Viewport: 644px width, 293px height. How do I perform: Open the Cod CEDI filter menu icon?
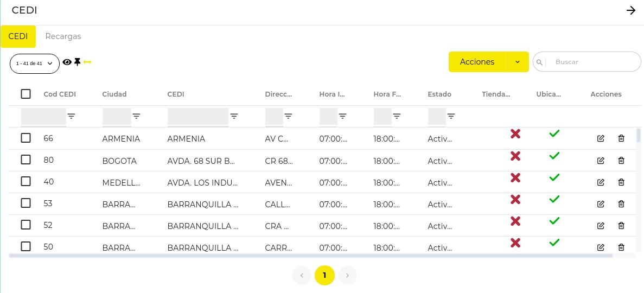pos(72,116)
